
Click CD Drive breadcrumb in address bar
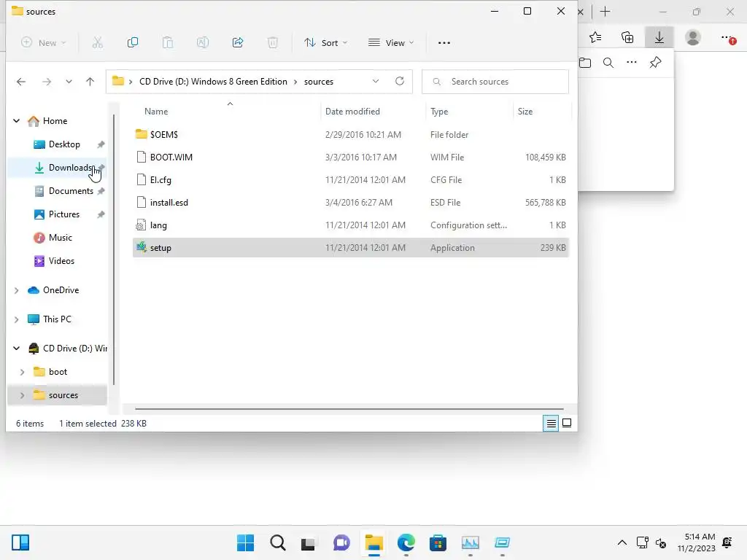pyautogui.click(x=213, y=82)
